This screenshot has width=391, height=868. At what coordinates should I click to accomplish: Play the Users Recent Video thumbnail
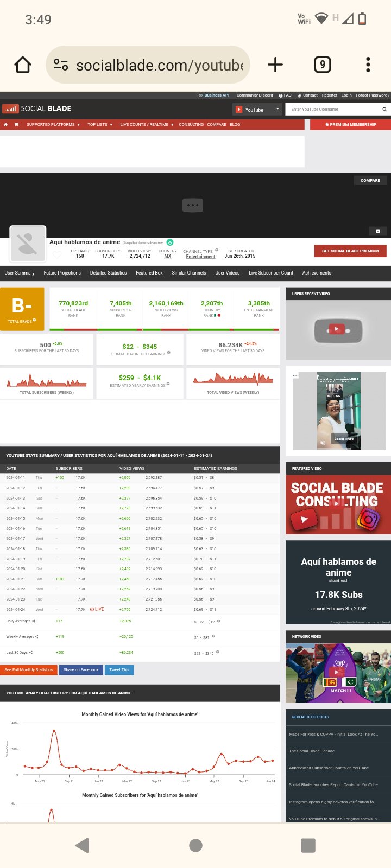point(336,329)
